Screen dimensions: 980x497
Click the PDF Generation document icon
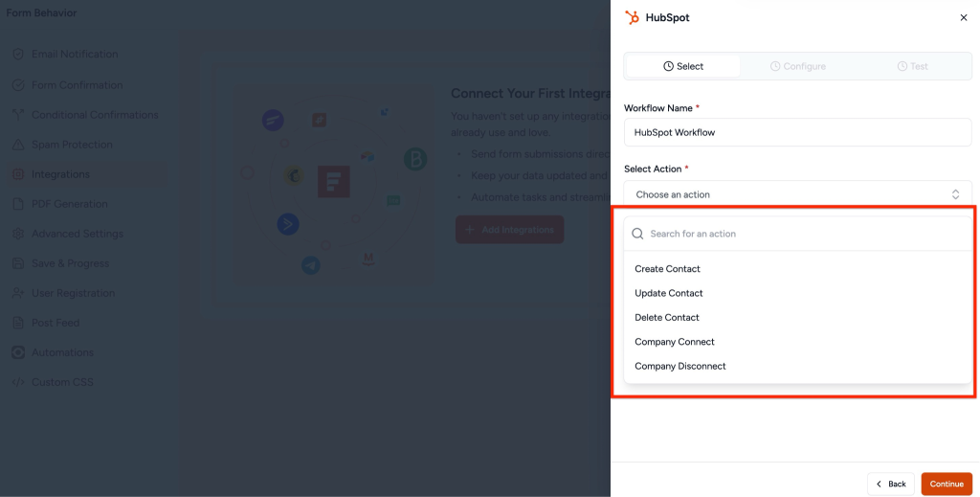point(18,204)
